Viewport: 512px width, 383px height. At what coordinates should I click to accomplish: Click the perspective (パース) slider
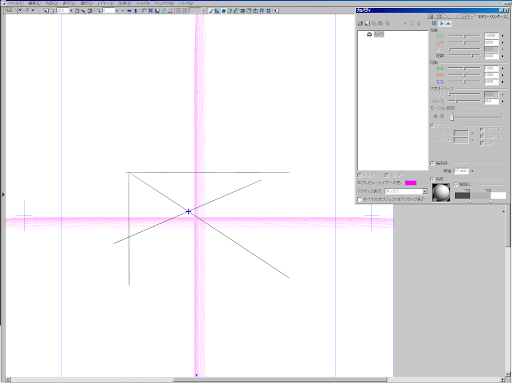[x=464, y=101]
